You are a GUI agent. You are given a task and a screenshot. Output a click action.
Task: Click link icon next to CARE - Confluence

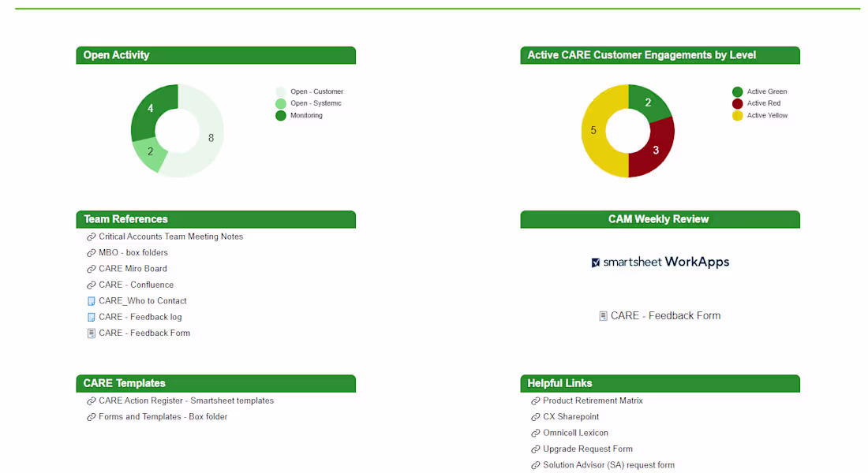tap(92, 285)
